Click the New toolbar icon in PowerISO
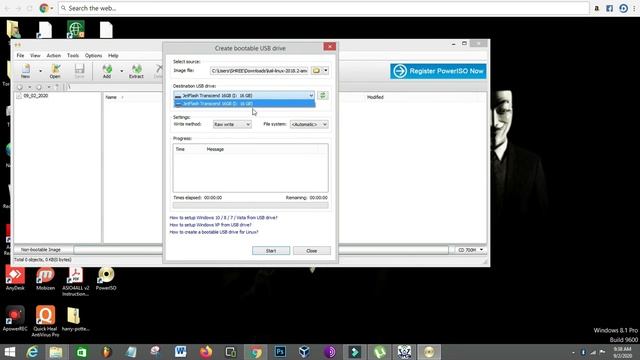 click(x=25, y=71)
